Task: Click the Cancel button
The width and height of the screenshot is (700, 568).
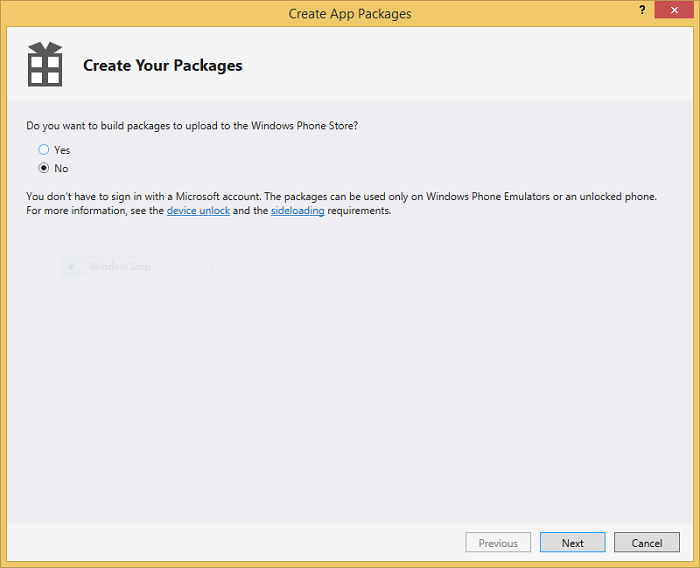Action: pyautogui.click(x=646, y=543)
